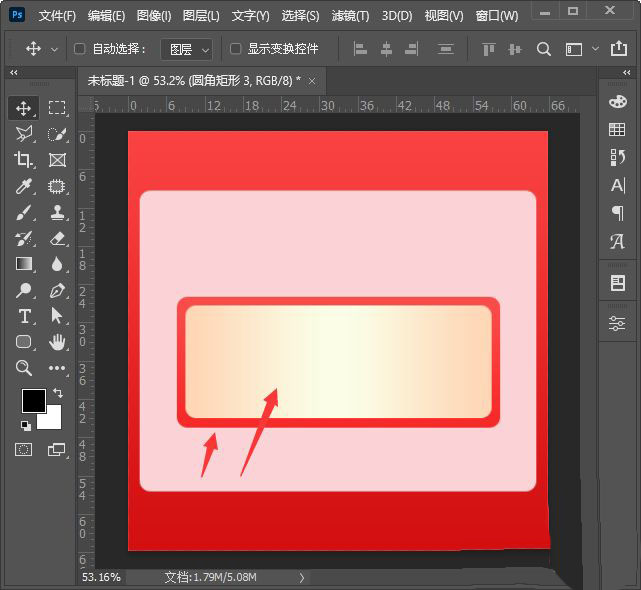Select the Hand tool
The image size is (641, 590).
pos(57,342)
